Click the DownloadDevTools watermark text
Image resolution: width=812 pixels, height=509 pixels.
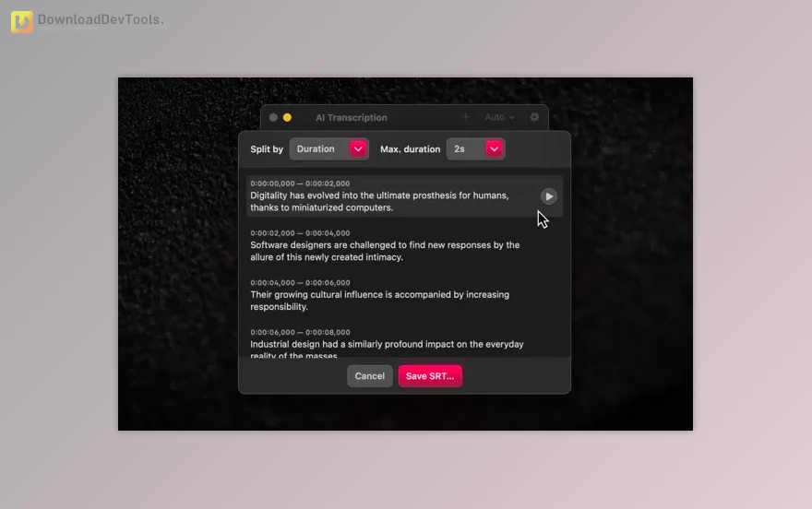101,19
